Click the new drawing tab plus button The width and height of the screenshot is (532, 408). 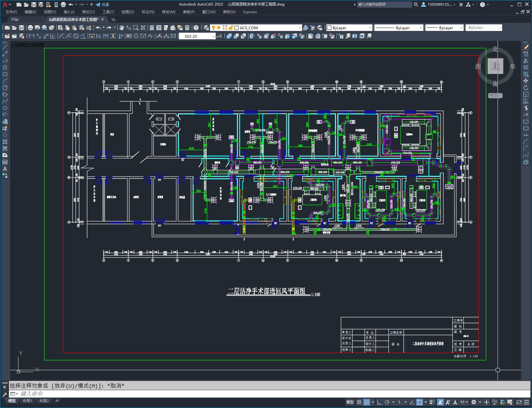coord(113,20)
